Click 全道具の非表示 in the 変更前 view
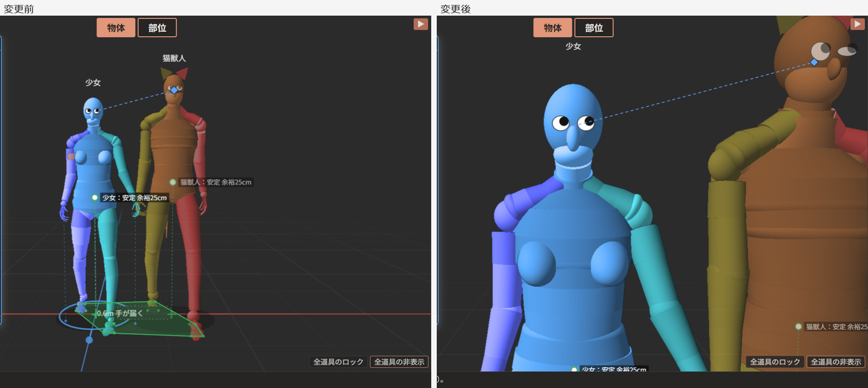This screenshot has height=388, width=868. (x=399, y=362)
